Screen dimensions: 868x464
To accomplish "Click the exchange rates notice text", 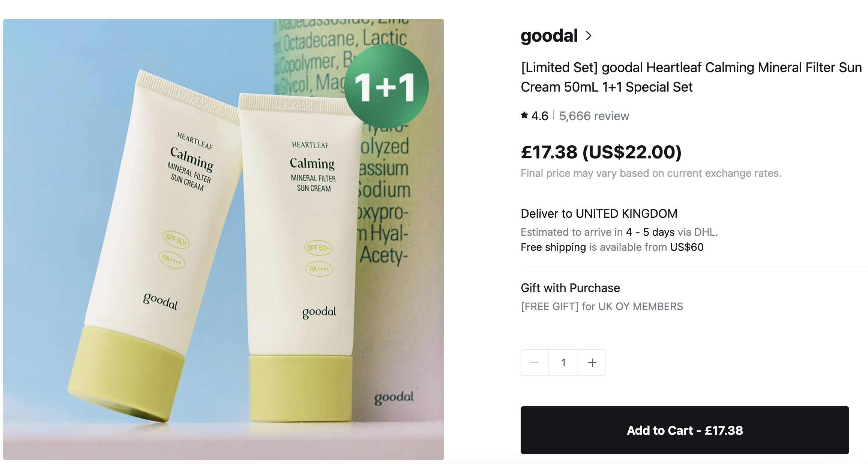I will point(651,173).
